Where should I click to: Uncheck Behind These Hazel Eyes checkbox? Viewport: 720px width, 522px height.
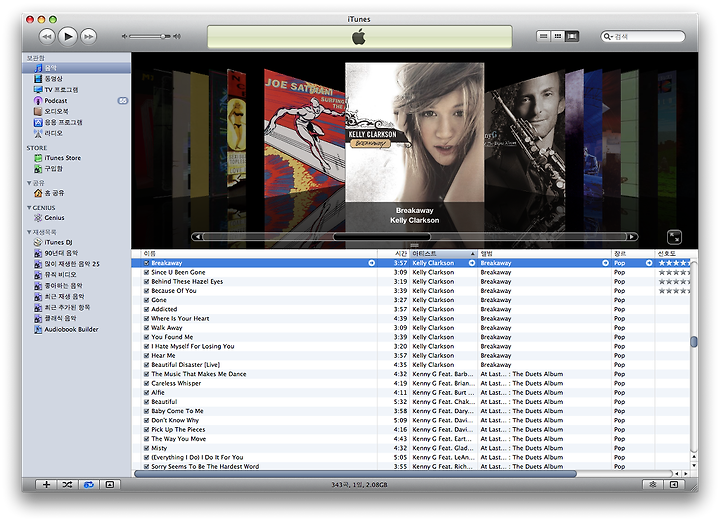click(146, 281)
